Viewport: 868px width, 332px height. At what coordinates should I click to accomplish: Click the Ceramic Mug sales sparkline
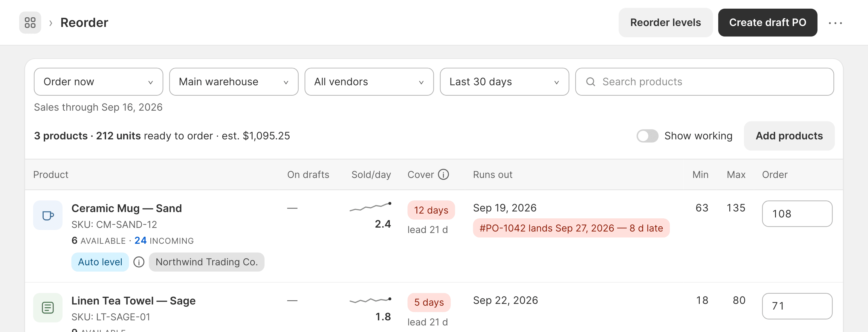tap(370, 206)
